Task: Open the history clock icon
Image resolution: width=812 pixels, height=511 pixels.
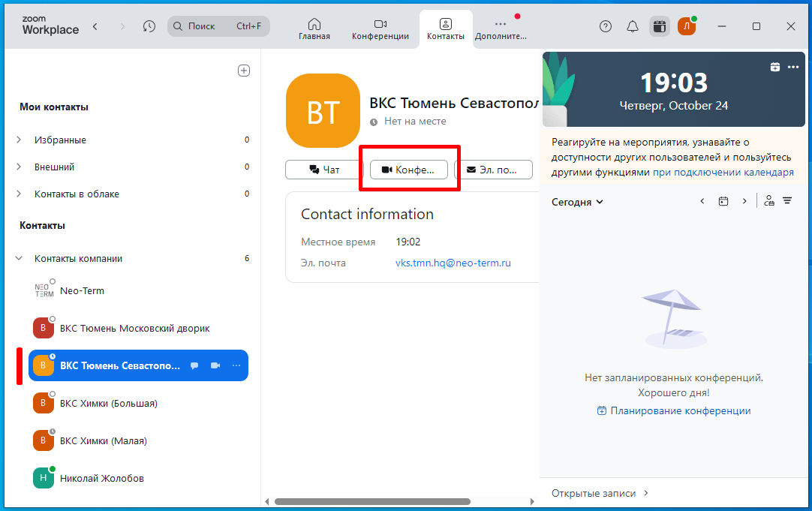Action: (149, 26)
